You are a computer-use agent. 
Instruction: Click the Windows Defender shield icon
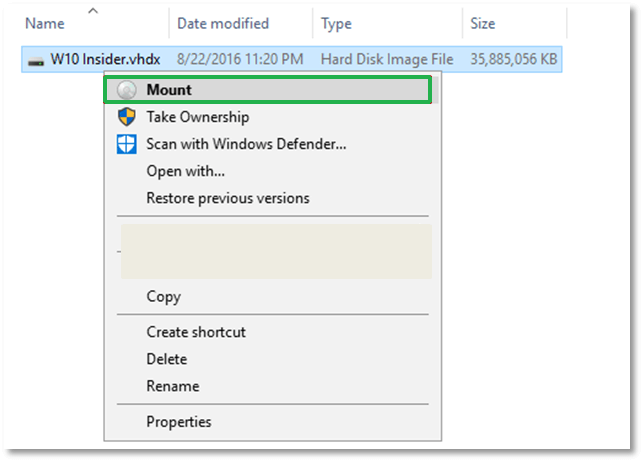click(127, 144)
